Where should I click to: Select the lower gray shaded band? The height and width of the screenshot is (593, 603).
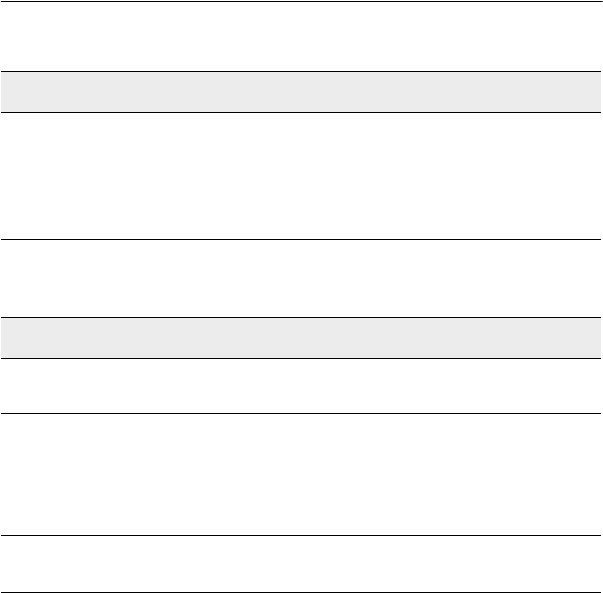coord(301,338)
